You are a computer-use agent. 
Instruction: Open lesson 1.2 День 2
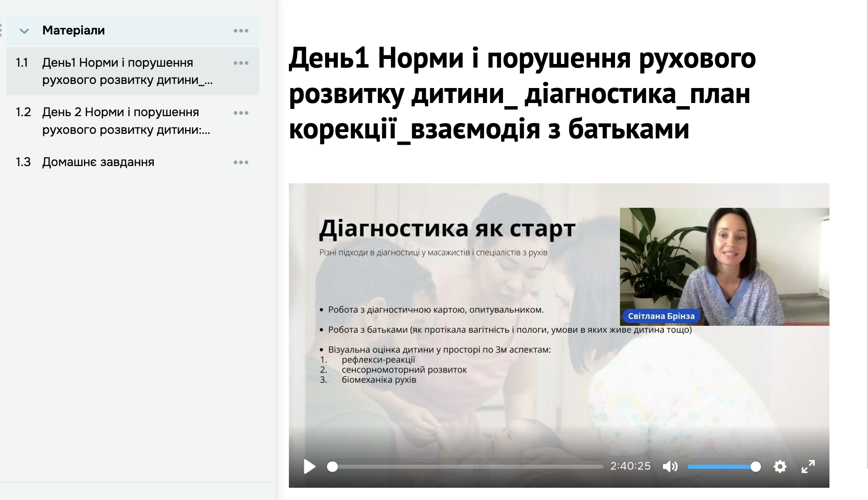pyautogui.click(x=126, y=121)
